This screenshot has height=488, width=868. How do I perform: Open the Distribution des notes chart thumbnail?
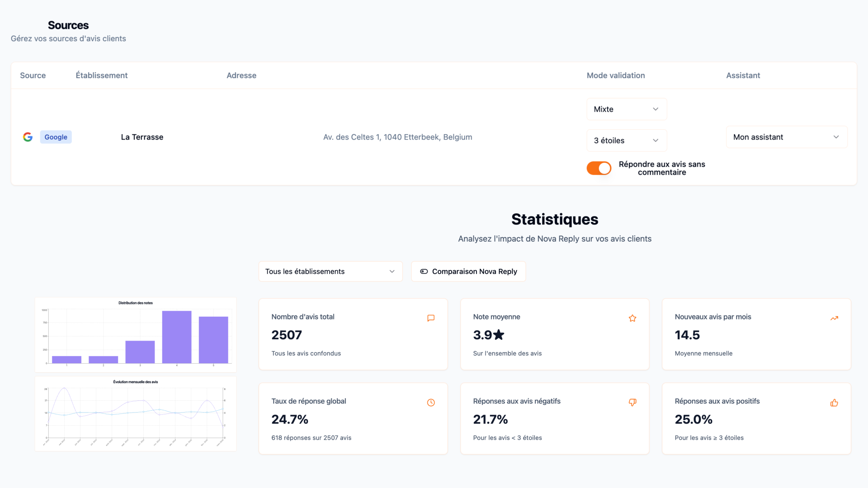136,335
